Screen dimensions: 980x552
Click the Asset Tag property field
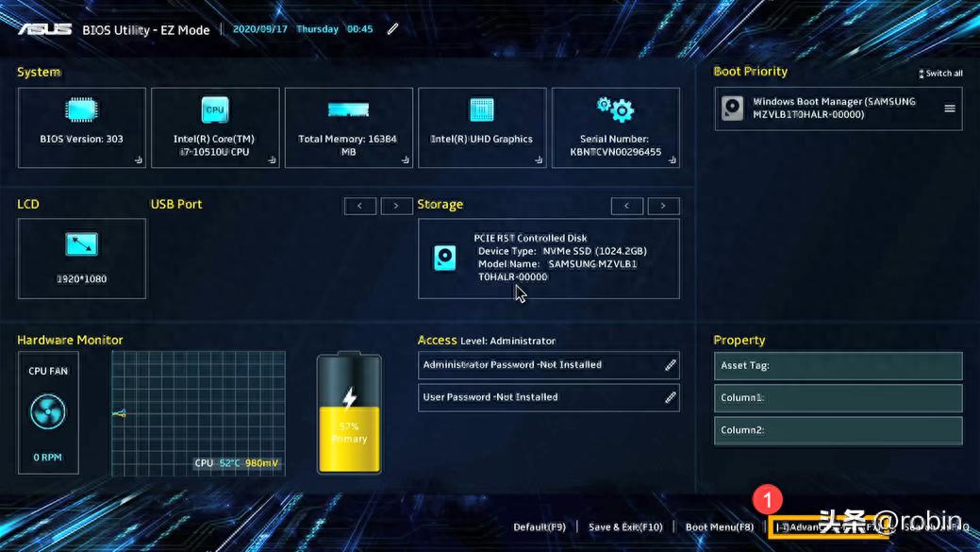838,366
